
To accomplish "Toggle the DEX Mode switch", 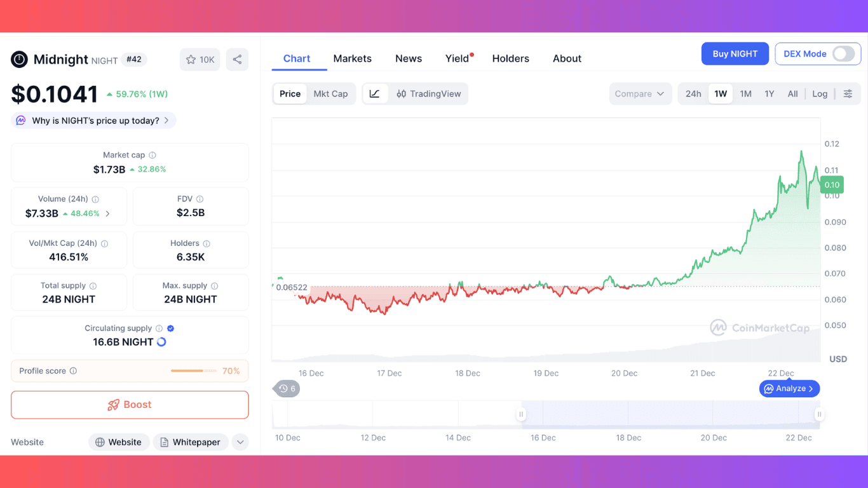I will click(844, 54).
